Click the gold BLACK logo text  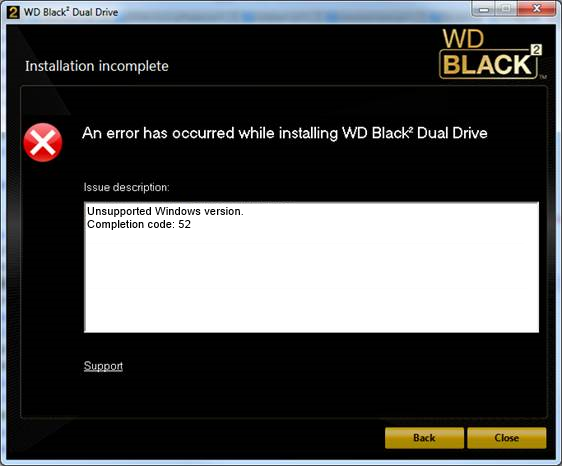point(487,65)
